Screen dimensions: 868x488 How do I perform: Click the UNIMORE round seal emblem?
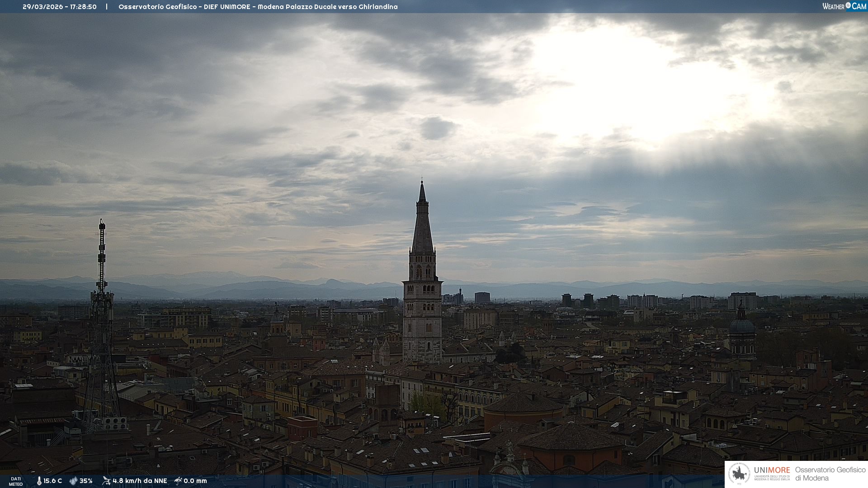tap(739, 474)
